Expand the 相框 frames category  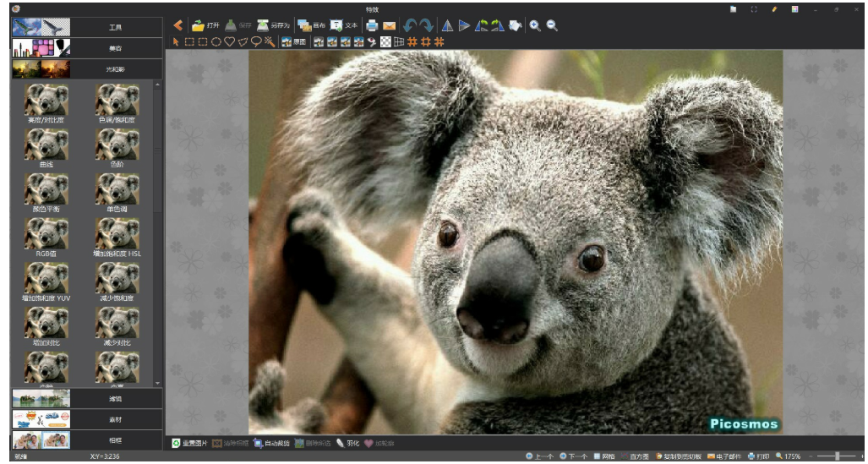click(x=115, y=440)
